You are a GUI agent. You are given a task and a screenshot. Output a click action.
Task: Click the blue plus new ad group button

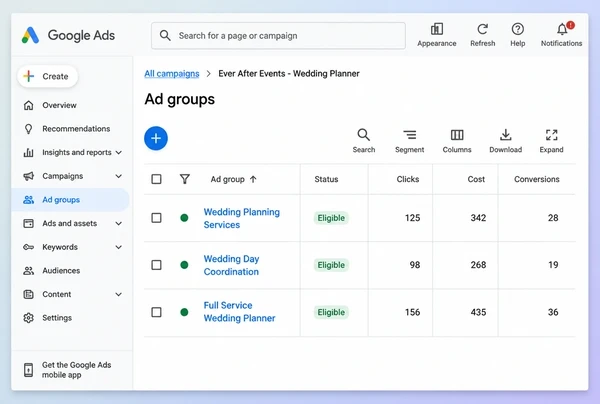click(x=156, y=138)
